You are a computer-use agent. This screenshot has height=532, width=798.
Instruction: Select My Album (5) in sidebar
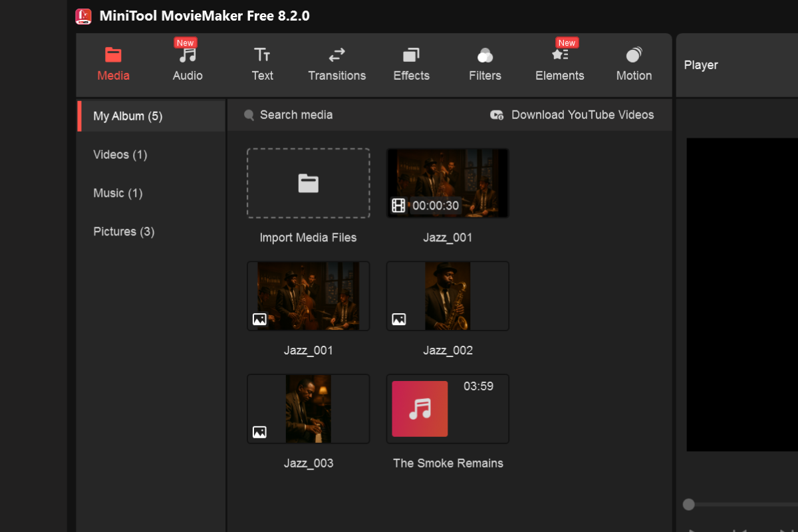click(x=152, y=116)
